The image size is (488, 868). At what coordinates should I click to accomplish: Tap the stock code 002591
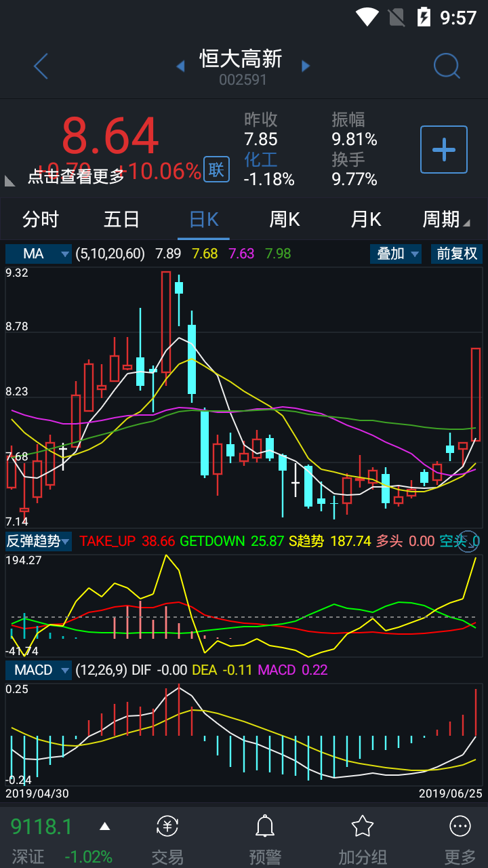(x=243, y=80)
